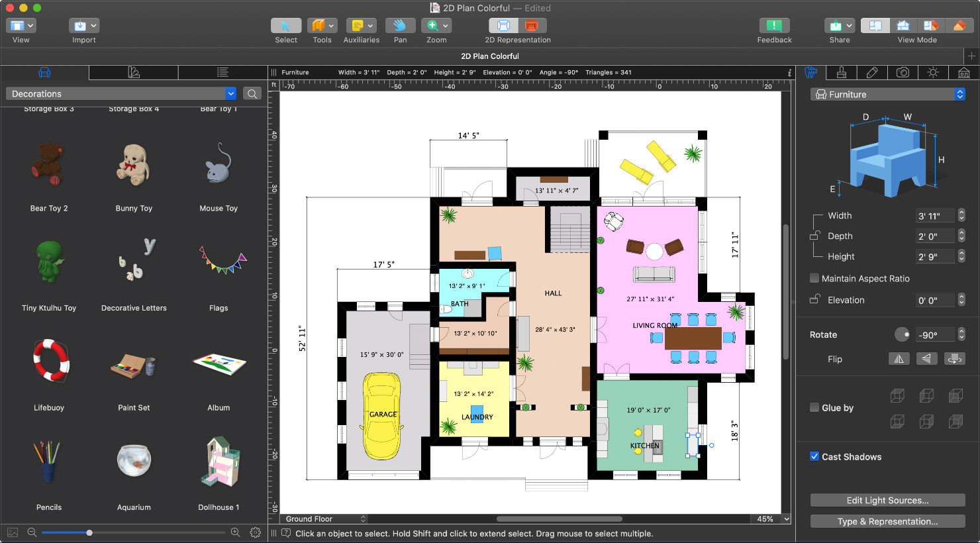
Task: Open the light settings inspector with the sun icon
Action: [933, 72]
